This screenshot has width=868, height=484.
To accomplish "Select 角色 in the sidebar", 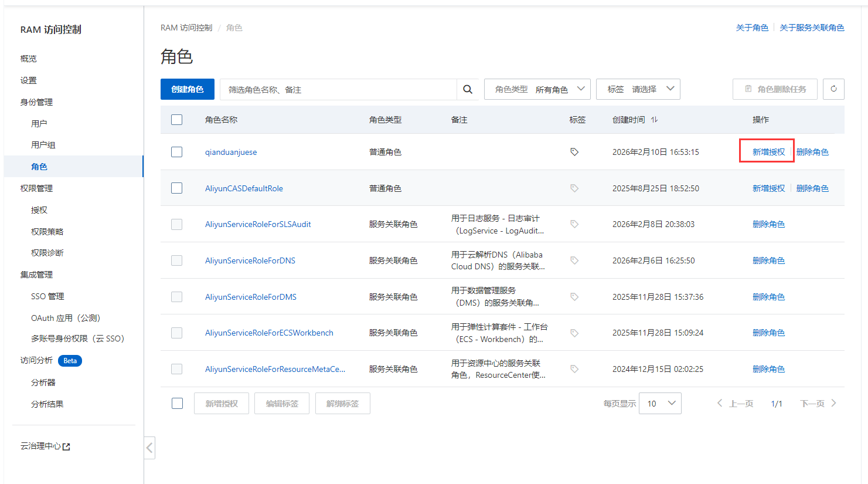I will [x=39, y=167].
